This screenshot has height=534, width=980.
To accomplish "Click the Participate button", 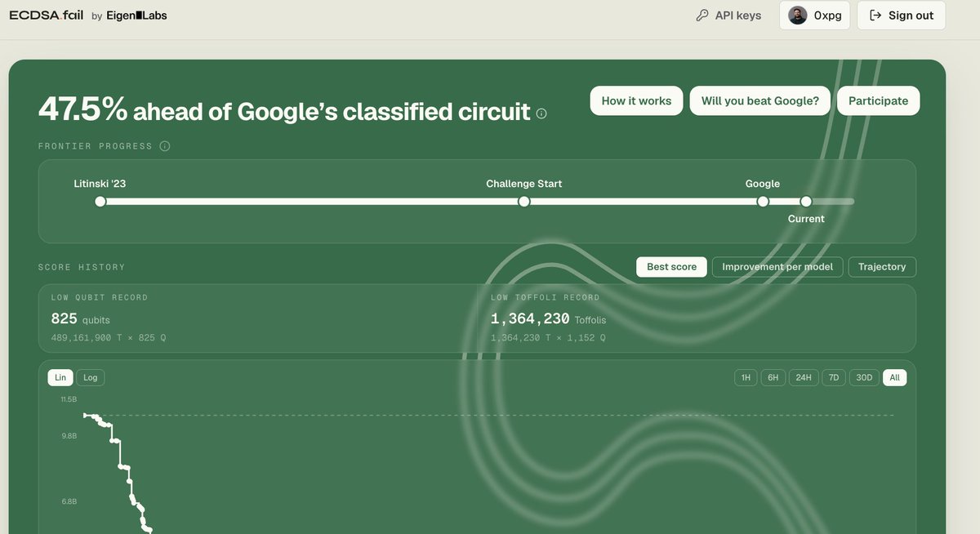I will coord(878,101).
